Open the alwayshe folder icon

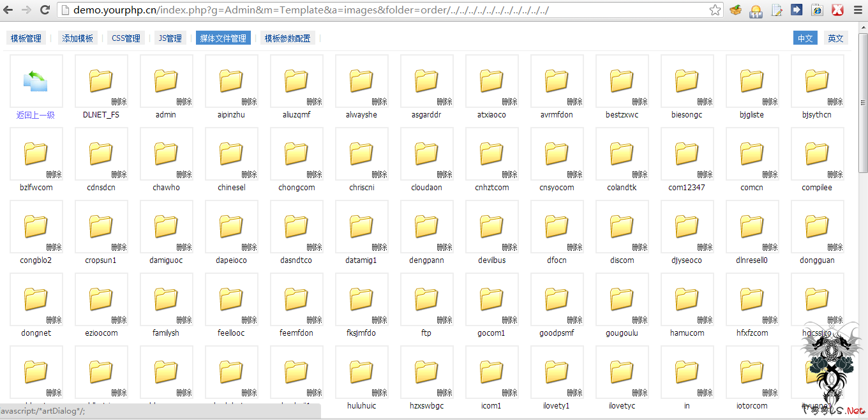(361, 80)
